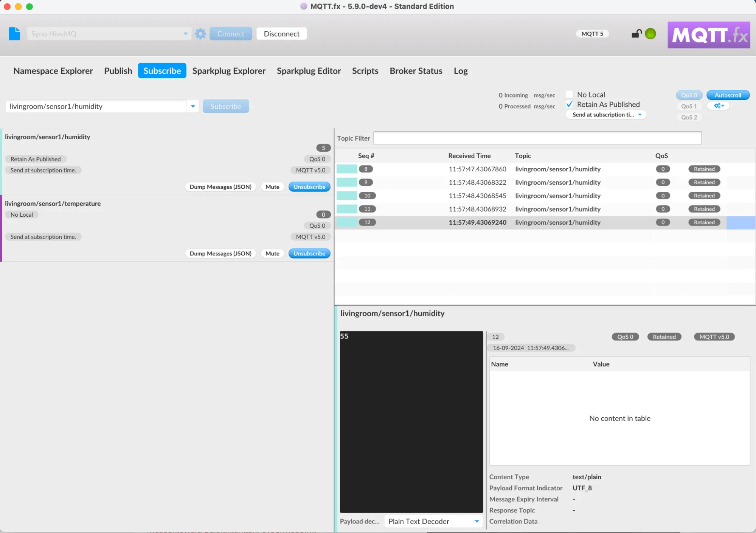Click the QoS column header

click(661, 156)
